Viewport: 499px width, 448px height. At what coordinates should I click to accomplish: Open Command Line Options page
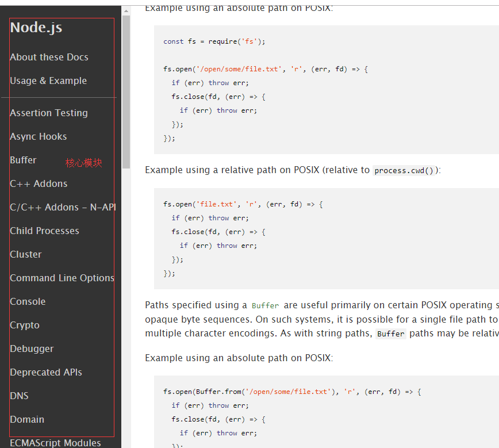tap(62, 278)
